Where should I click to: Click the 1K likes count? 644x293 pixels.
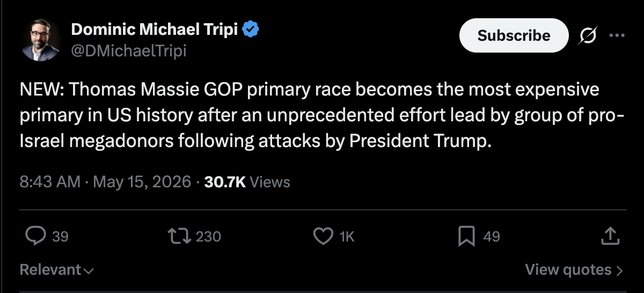(347, 236)
